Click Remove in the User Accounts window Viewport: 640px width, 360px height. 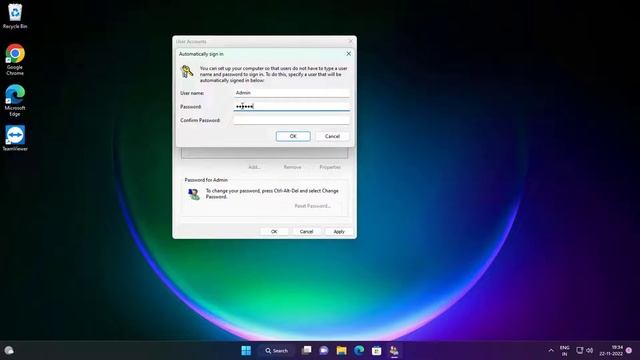(x=292, y=167)
